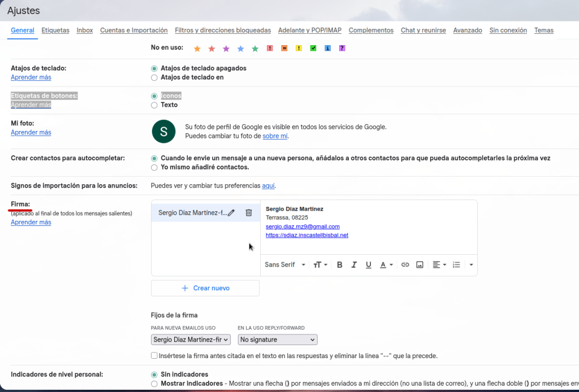Click the 'Crear nuevo' signature button
This screenshot has width=579, height=392.
point(205,288)
